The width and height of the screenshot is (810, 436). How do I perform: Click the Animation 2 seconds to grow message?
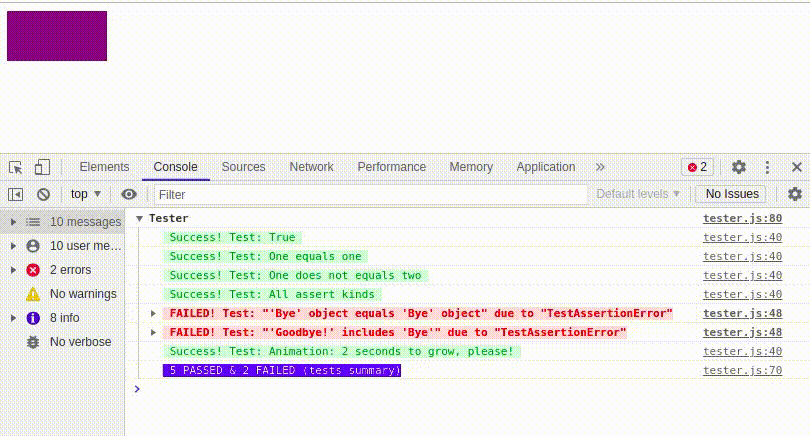[341, 351]
